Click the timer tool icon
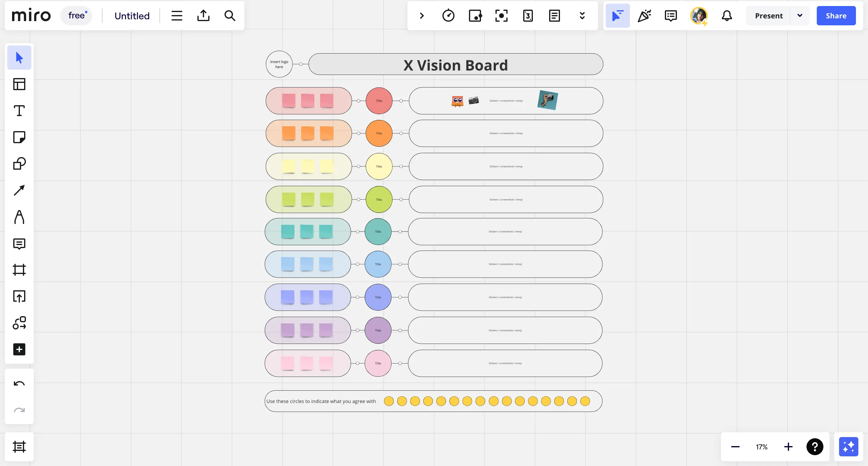 point(448,15)
